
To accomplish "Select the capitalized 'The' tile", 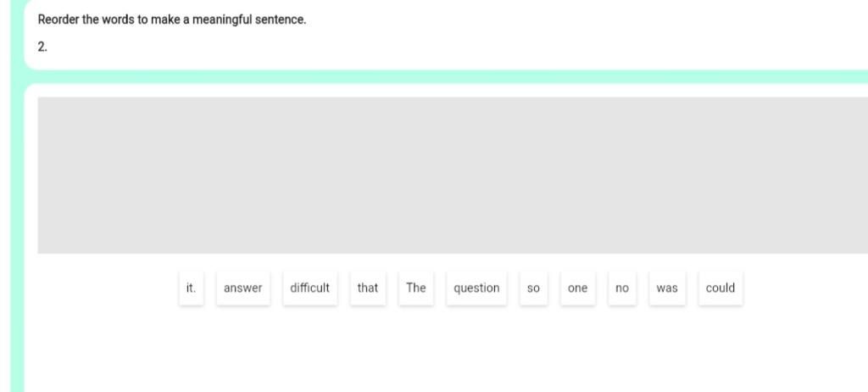I will (415, 288).
